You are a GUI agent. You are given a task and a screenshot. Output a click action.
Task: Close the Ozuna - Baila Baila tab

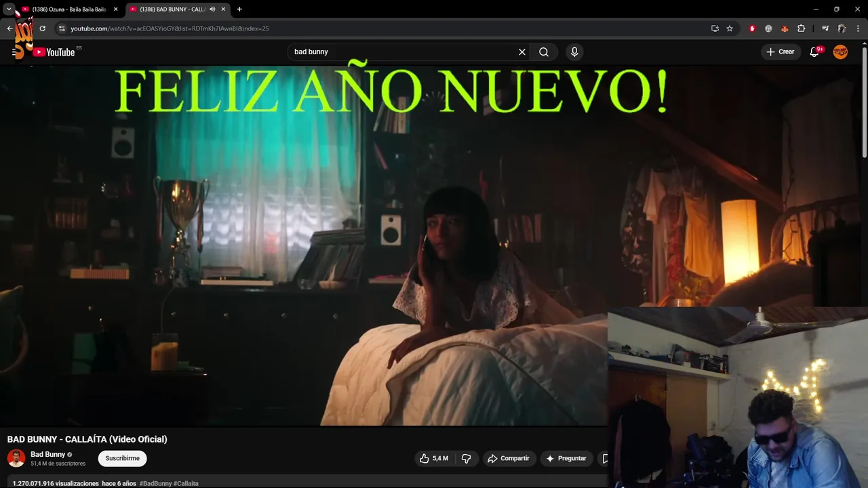[x=115, y=9]
